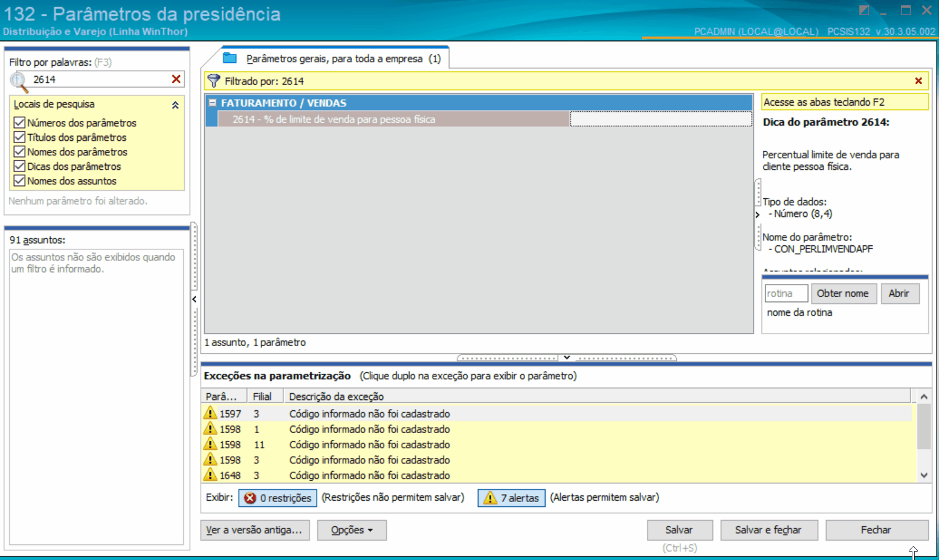Collapse left panel with the splitter arrow
This screenshot has width=939, height=560.
pos(194,299)
